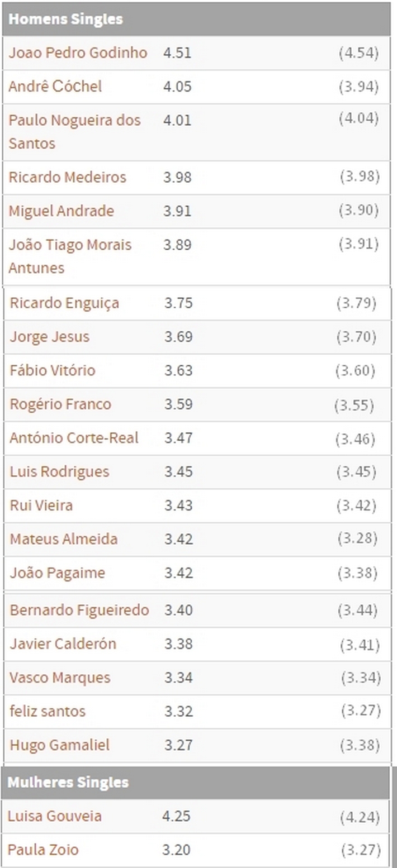This screenshot has width=397, height=868.
Task: Click the Mulheres Singles section header
Action: pos(68,783)
